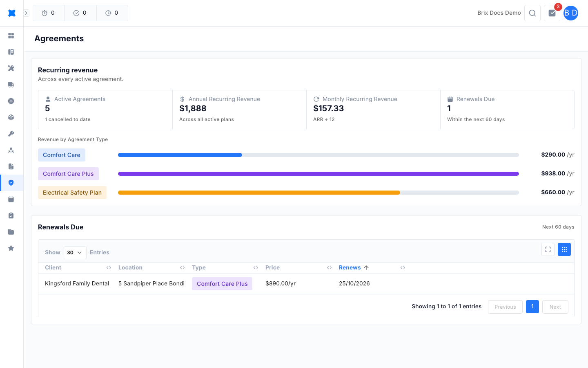Open the star favorites sidebar icon
588x368 pixels.
point(11,248)
